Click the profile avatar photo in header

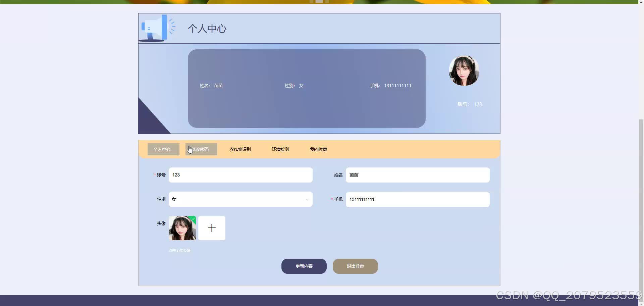[464, 70]
